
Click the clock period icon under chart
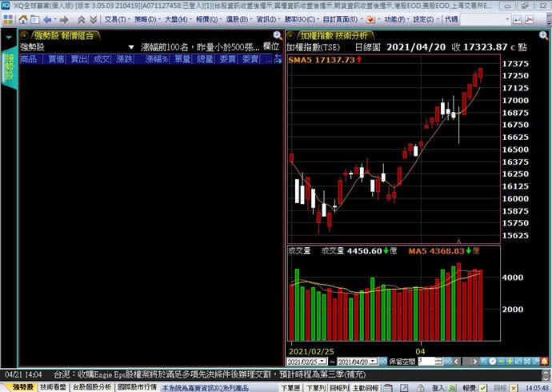click(x=493, y=362)
